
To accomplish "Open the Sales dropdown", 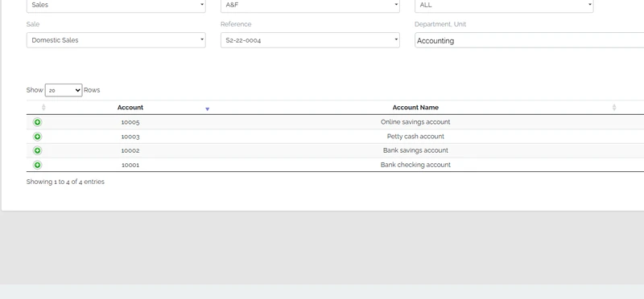I will (116, 6).
